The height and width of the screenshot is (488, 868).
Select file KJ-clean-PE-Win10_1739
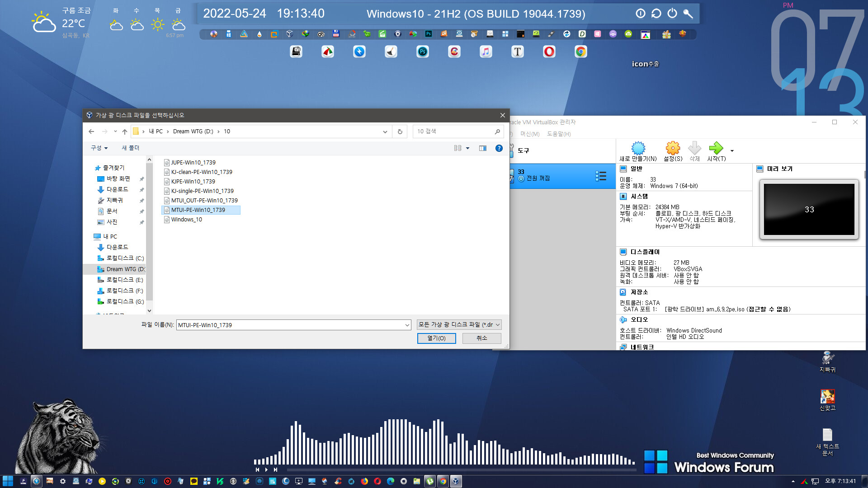[202, 172]
